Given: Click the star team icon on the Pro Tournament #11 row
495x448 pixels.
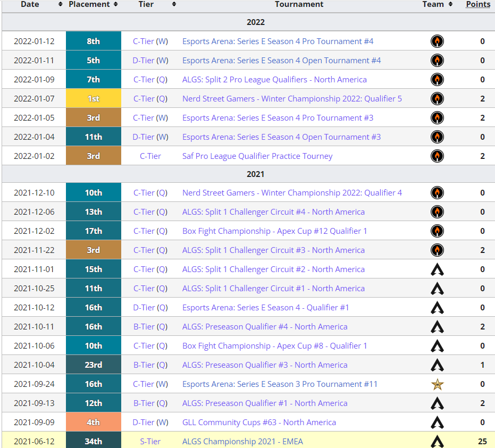Looking at the screenshot, I should tap(437, 384).
